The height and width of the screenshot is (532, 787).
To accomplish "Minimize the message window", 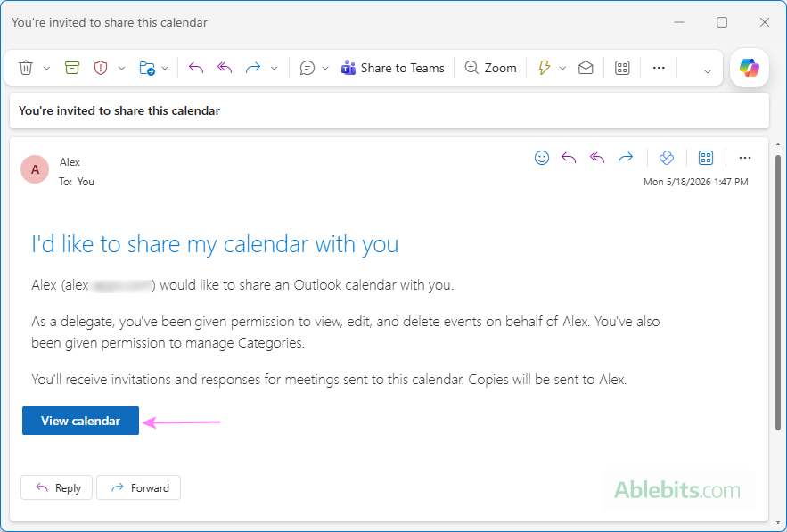I will click(x=679, y=22).
